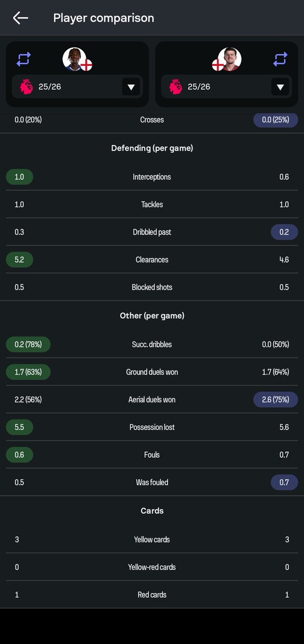
Task: Select the Interceptions stat row
Action: (x=152, y=177)
